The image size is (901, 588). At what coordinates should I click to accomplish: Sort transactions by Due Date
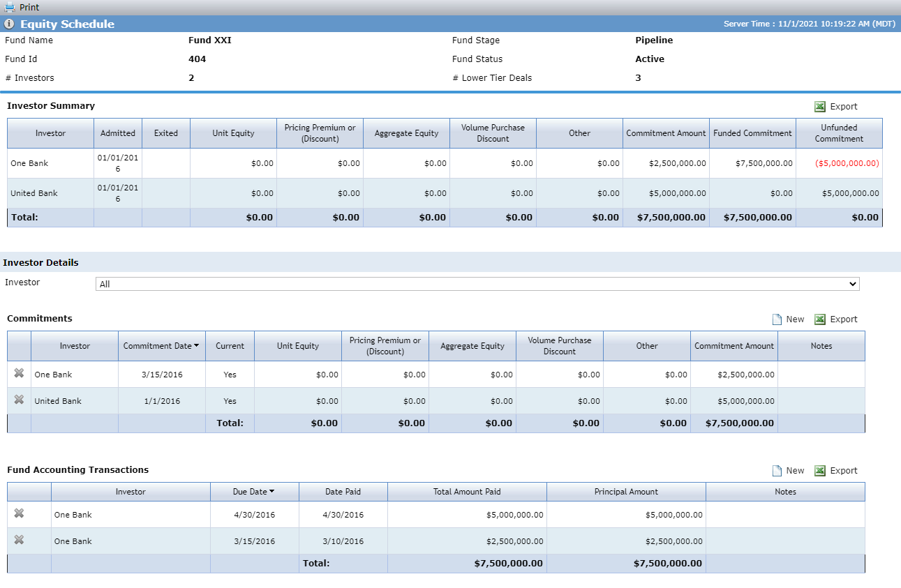253,492
